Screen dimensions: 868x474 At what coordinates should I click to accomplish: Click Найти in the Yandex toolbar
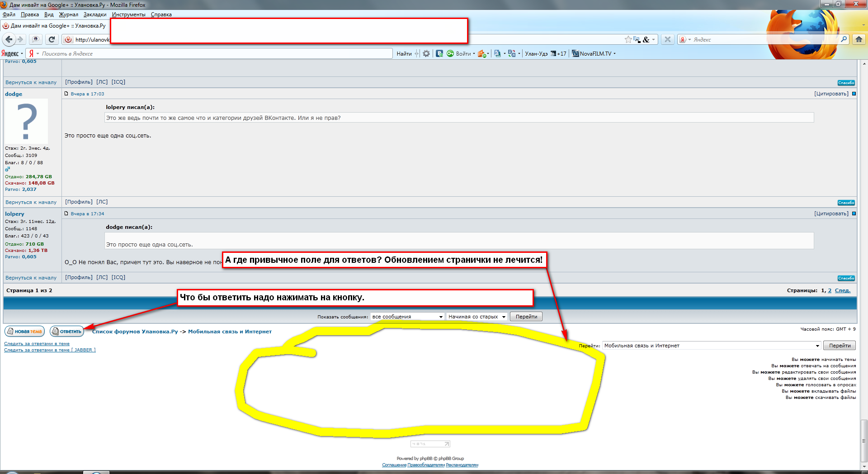[x=404, y=53]
